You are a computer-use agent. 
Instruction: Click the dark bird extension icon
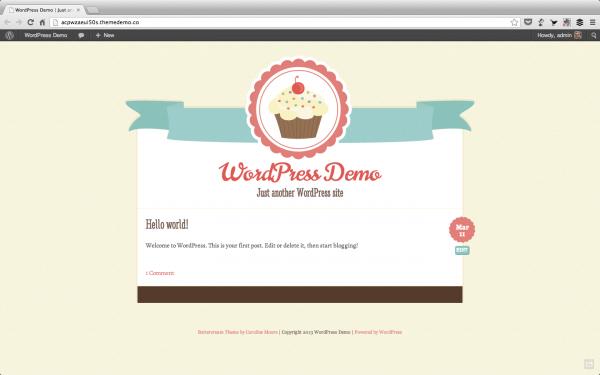(x=554, y=23)
